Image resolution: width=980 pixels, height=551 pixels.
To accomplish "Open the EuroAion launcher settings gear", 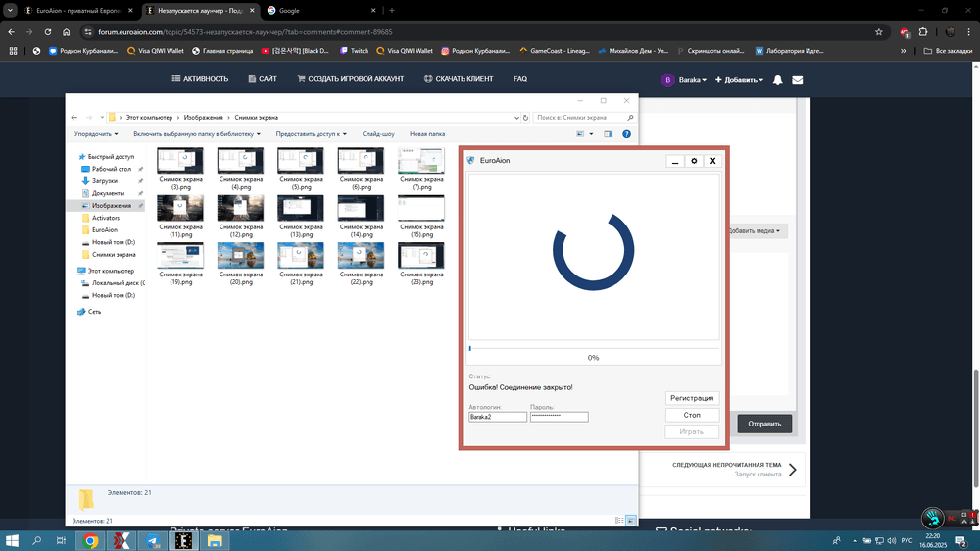I will (694, 161).
